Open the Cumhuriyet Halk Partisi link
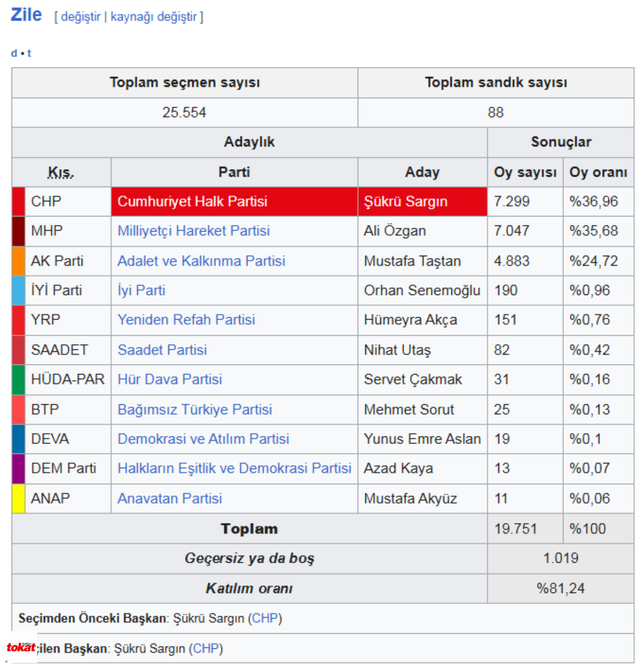 (192, 201)
